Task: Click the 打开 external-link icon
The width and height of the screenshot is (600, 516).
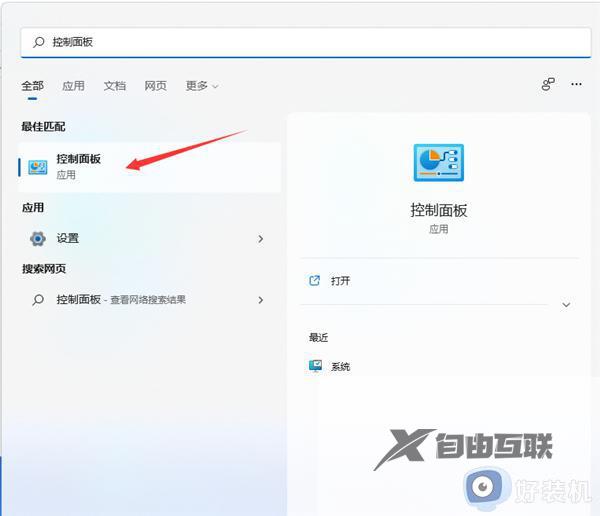Action: tap(314, 281)
